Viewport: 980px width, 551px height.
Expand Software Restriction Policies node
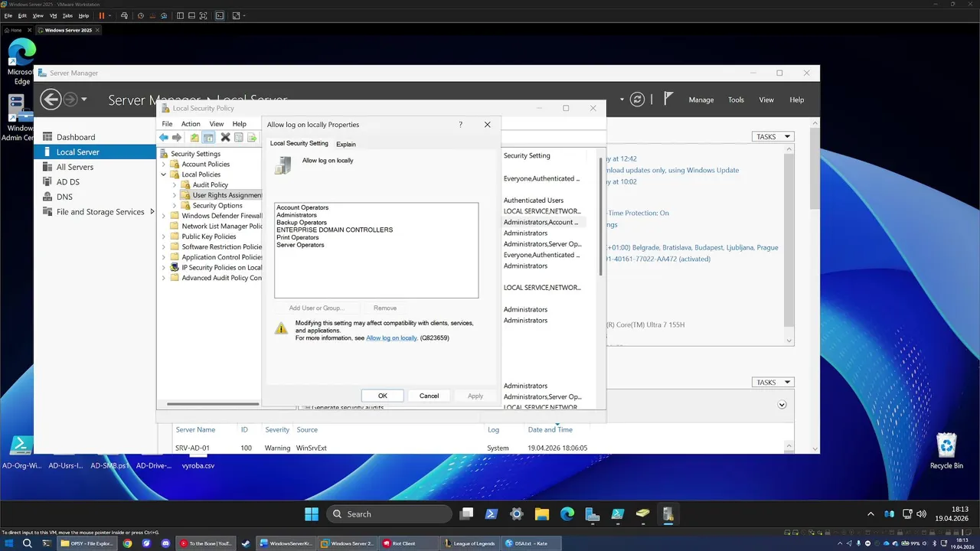(164, 246)
